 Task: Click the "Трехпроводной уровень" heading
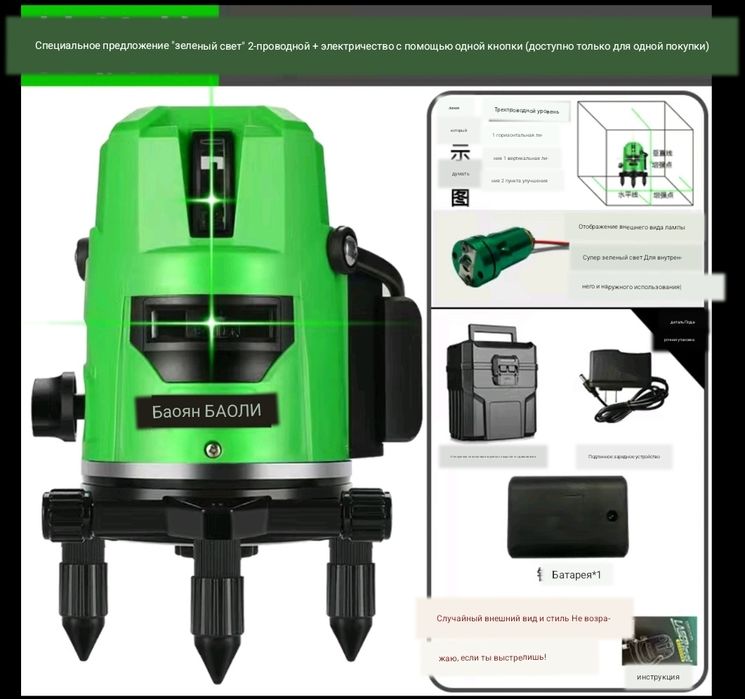(526, 111)
